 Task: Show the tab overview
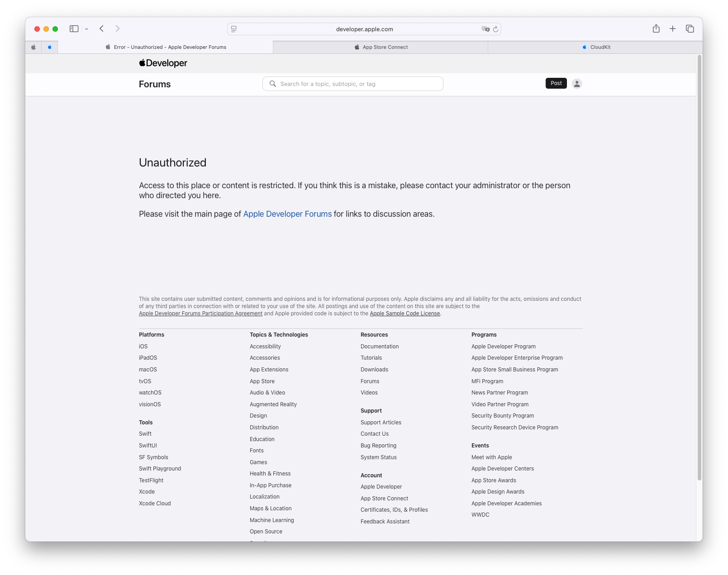[690, 29]
